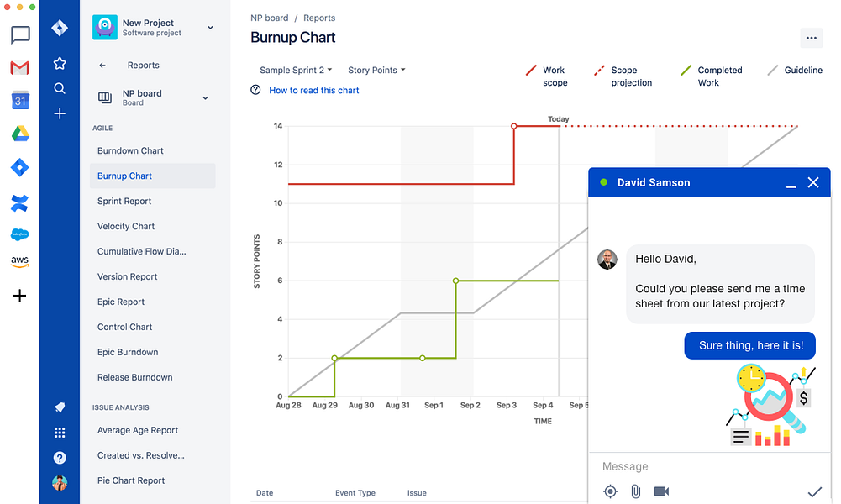This screenshot has width=841, height=504.
Task: Open starred items in Jira sidebar
Action: click(60, 63)
